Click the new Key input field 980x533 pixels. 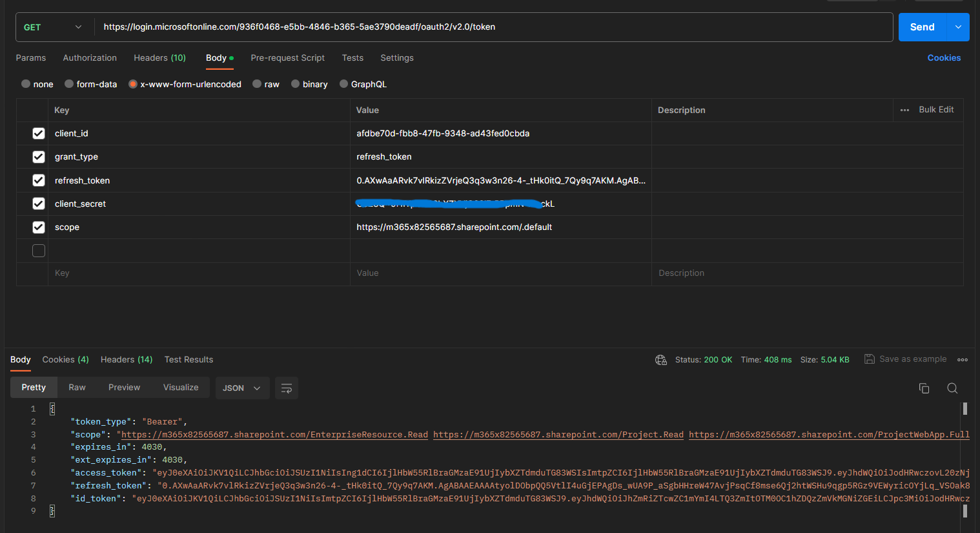coord(199,274)
